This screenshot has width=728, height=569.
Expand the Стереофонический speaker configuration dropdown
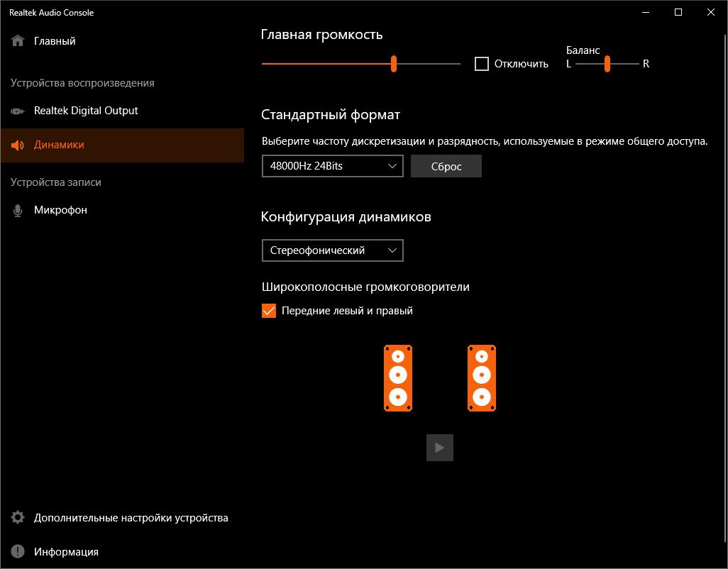[x=332, y=250]
